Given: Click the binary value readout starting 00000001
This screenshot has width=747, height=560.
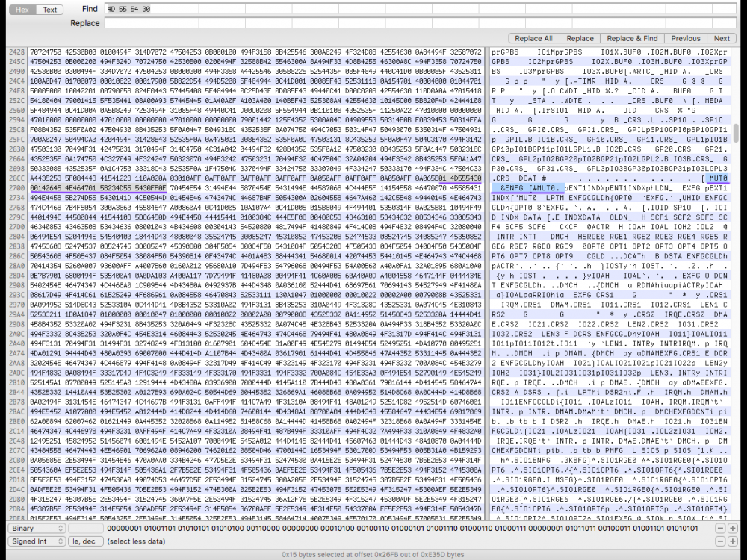Looking at the screenshot, I should [403, 528].
